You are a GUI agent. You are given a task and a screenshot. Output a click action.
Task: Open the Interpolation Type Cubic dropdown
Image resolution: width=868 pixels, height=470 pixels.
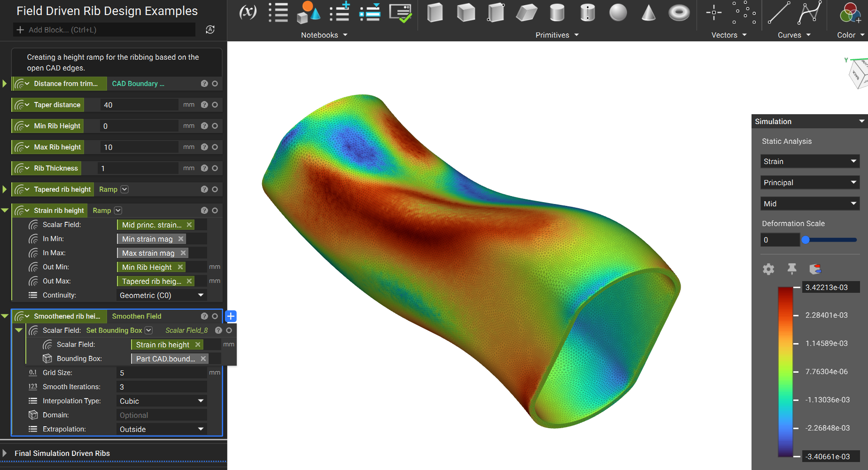tap(162, 401)
